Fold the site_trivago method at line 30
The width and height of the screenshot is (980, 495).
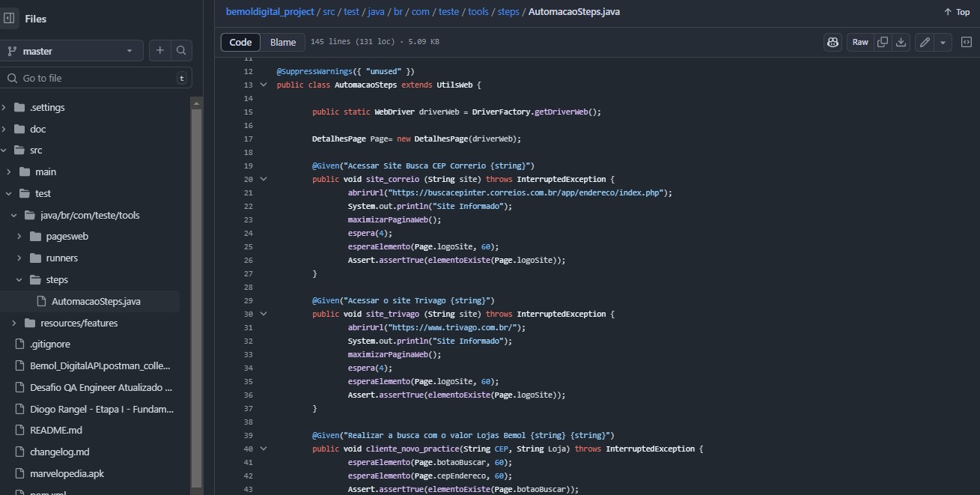click(264, 314)
